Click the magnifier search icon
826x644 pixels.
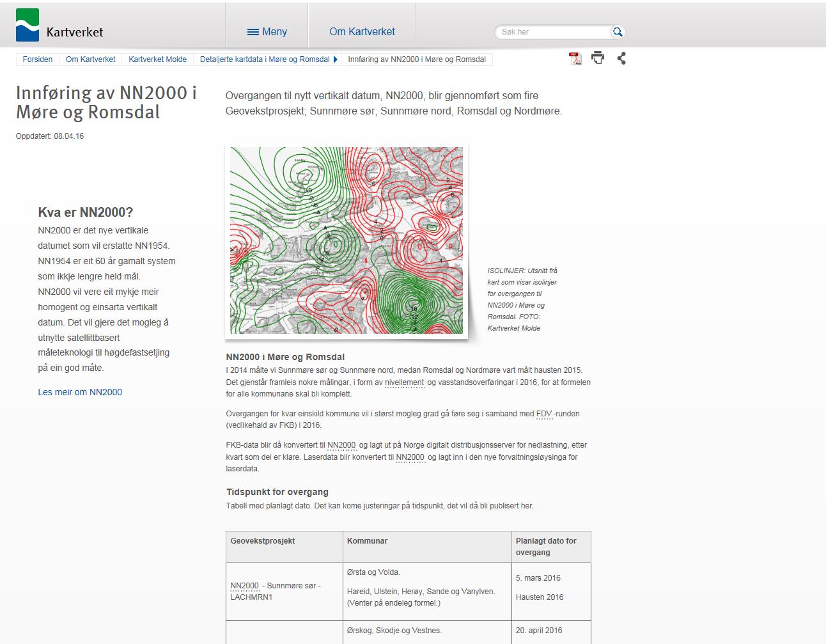618,31
